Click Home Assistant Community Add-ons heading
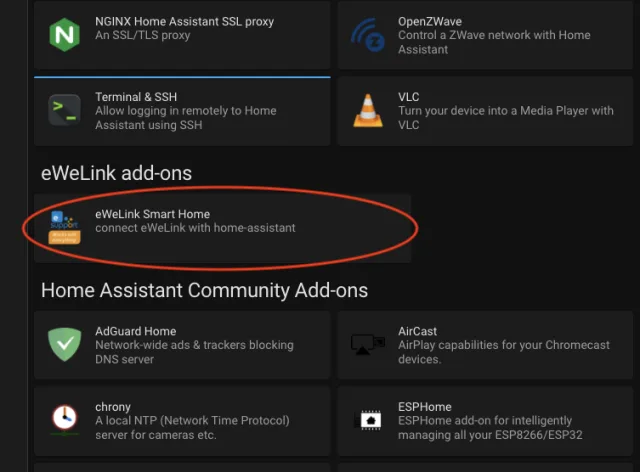Screen dimensions: 640x472 click(204, 290)
